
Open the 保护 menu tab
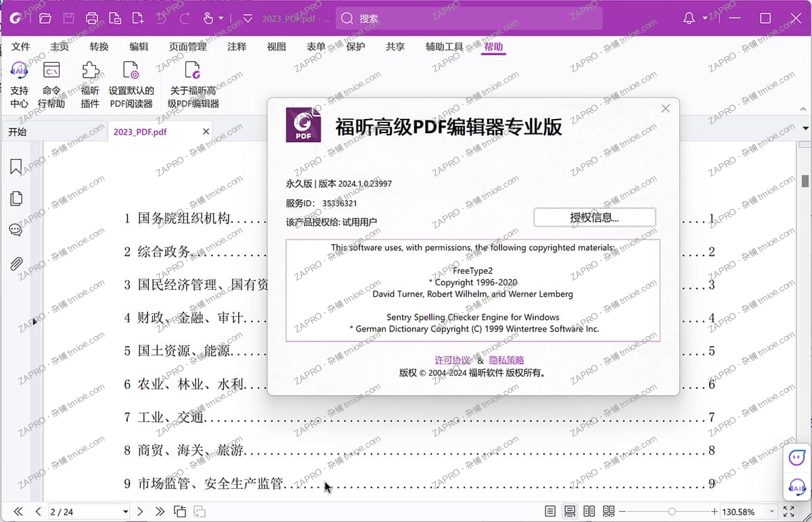click(355, 47)
